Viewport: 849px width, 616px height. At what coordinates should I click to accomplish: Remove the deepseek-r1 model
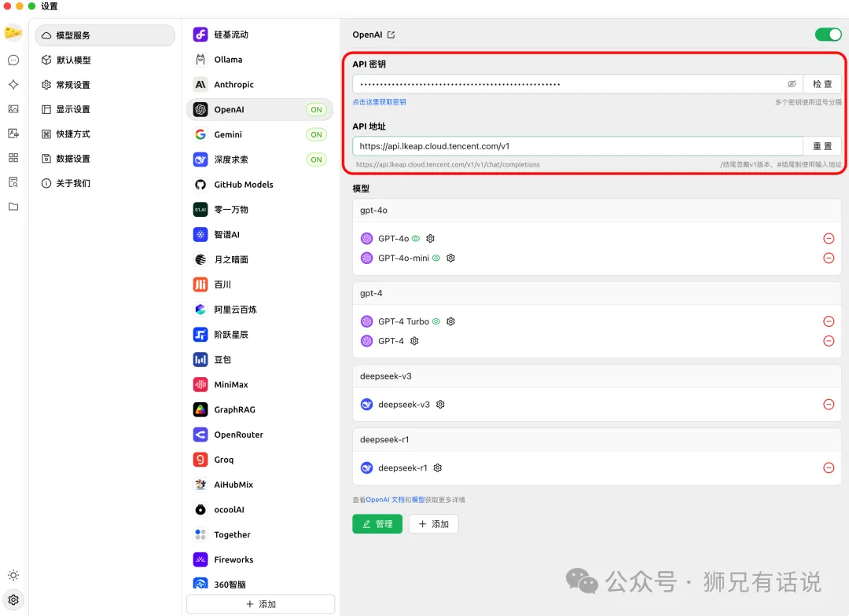tap(829, 467)
